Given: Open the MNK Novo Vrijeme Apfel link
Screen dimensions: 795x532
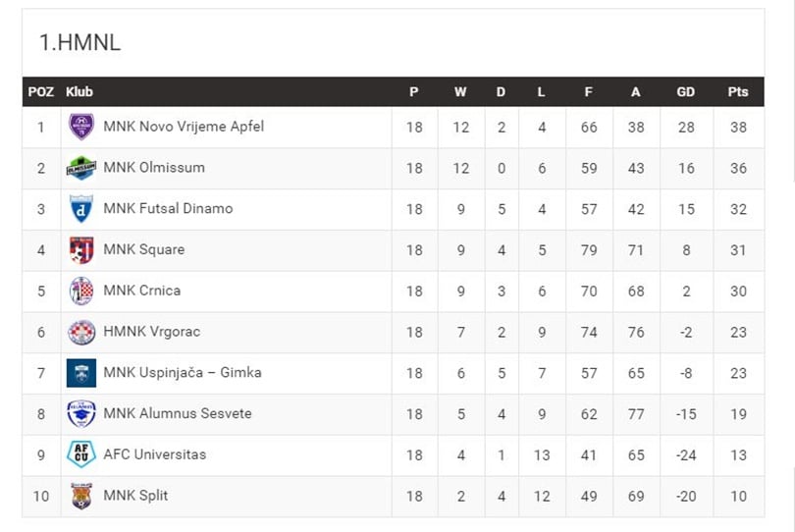Looking at the screenshot, I should click(x=184, y=127).
